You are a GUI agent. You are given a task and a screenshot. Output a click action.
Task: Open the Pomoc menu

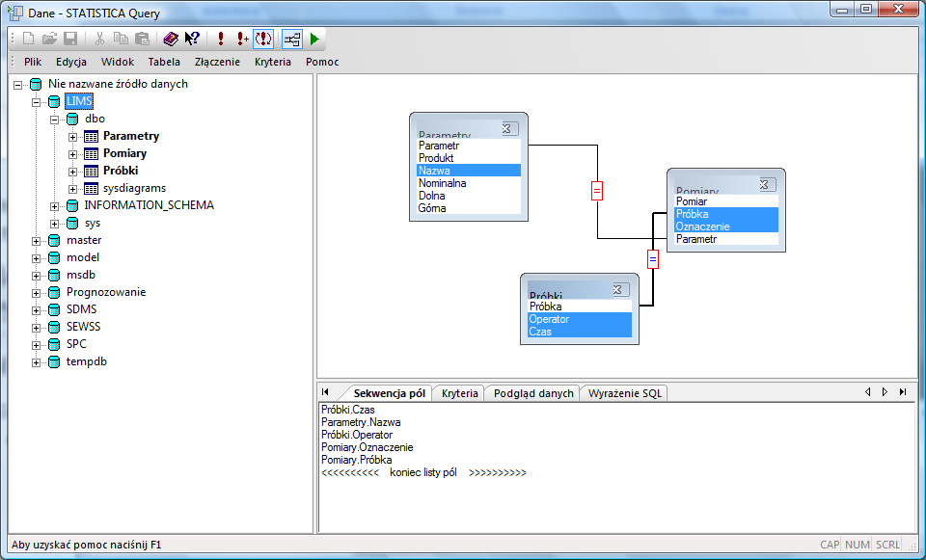tap(322, 62)
